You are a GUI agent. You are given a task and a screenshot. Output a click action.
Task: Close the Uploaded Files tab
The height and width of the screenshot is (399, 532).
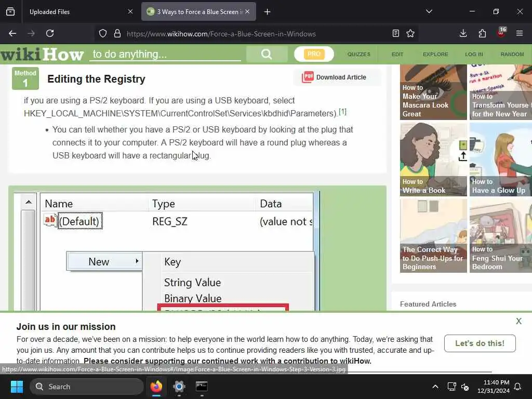pyautogui.click(x=130, y=11)
